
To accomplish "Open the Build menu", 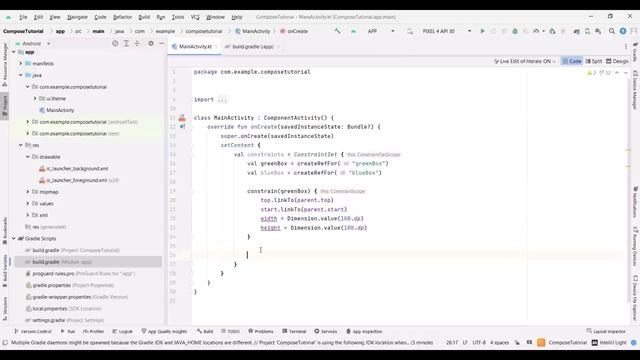I will (144, 17).
